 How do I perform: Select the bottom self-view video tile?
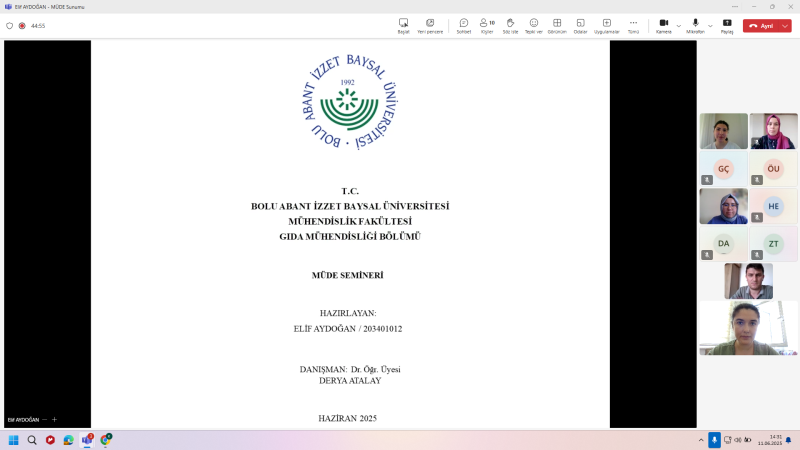[x=748, y=328]
